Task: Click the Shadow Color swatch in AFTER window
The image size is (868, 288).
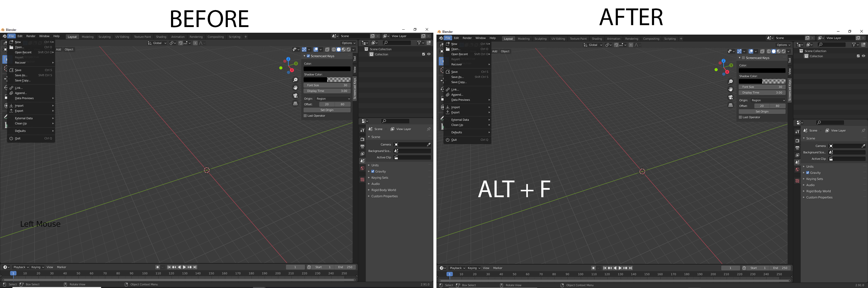Action: click(762, 81)
